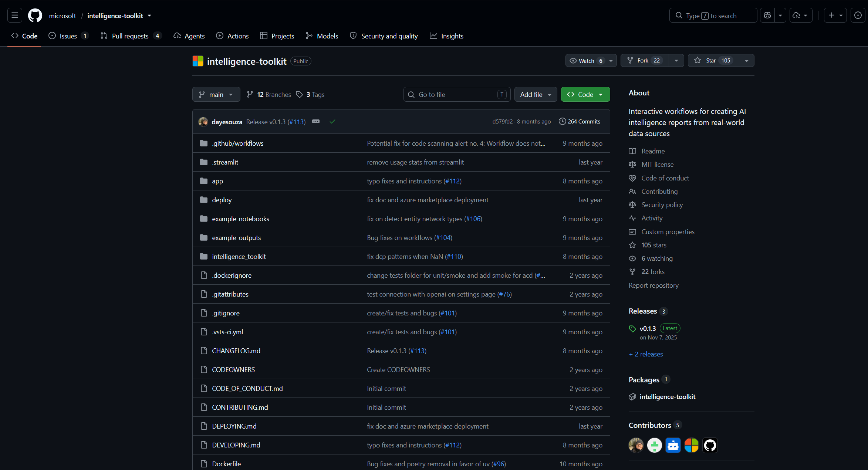Open the Copilot chat icon
Viewport: 868px width, 470px height.
767,16
